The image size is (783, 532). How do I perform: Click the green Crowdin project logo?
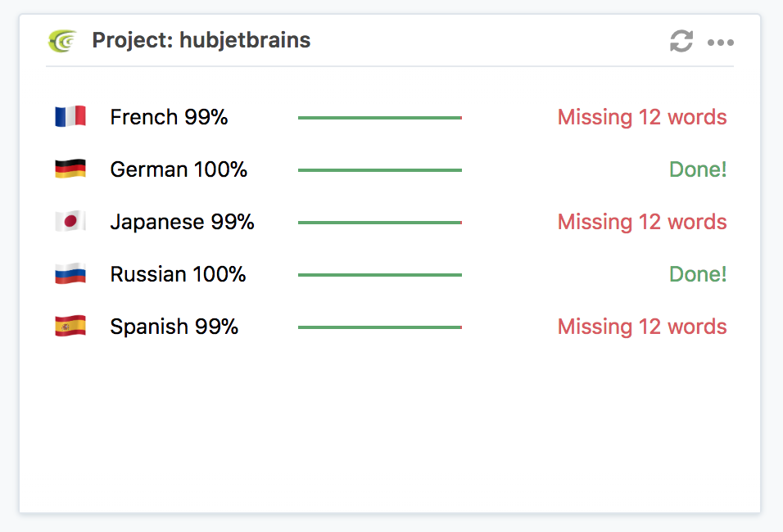[62, 40]
